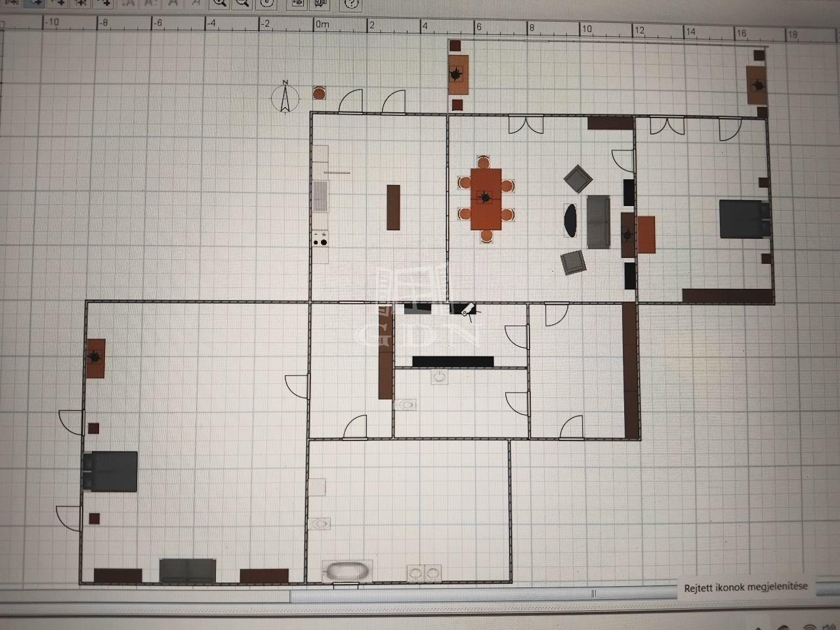
Task: Select the brown kitchen island
Action: (x=393, y=207)
